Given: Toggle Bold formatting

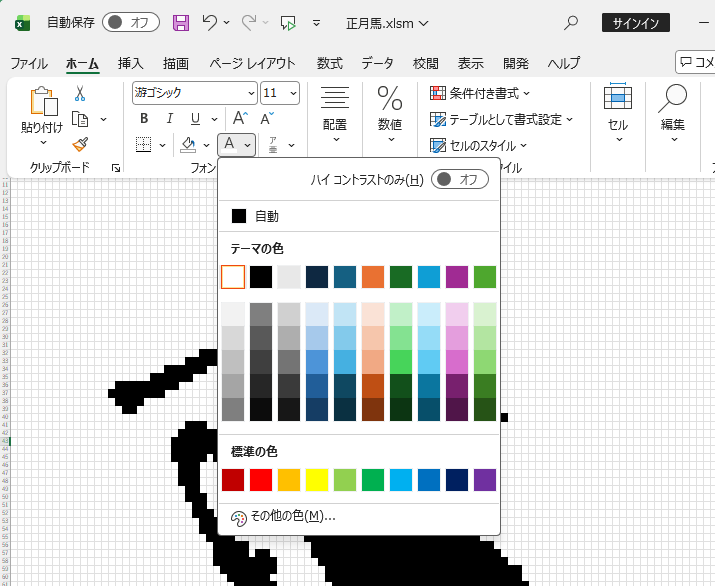Looking at the screenshot, I should coord(143,119).
